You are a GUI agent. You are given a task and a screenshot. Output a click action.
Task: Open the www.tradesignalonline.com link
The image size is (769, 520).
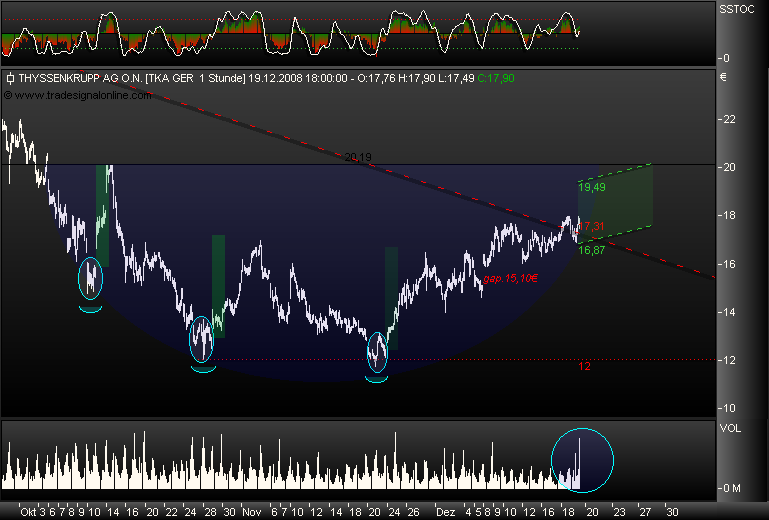[82, 95]
